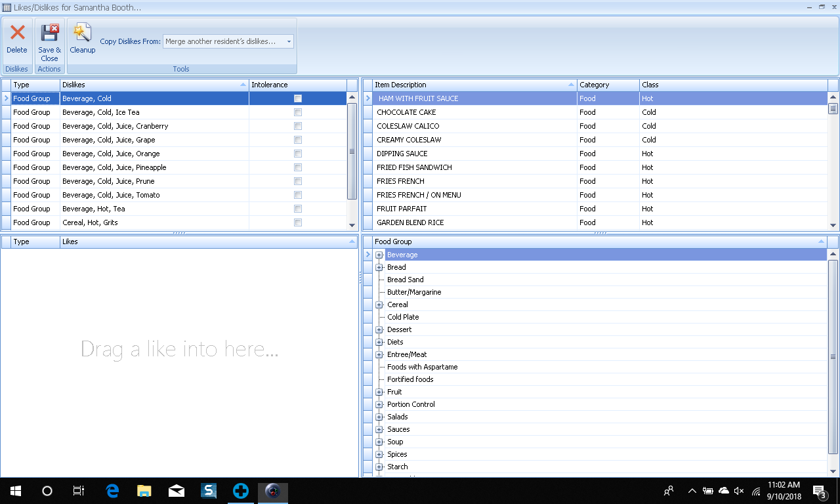Expand the Cereal food group
The image size is (840, 504).
tap(379, 304)
